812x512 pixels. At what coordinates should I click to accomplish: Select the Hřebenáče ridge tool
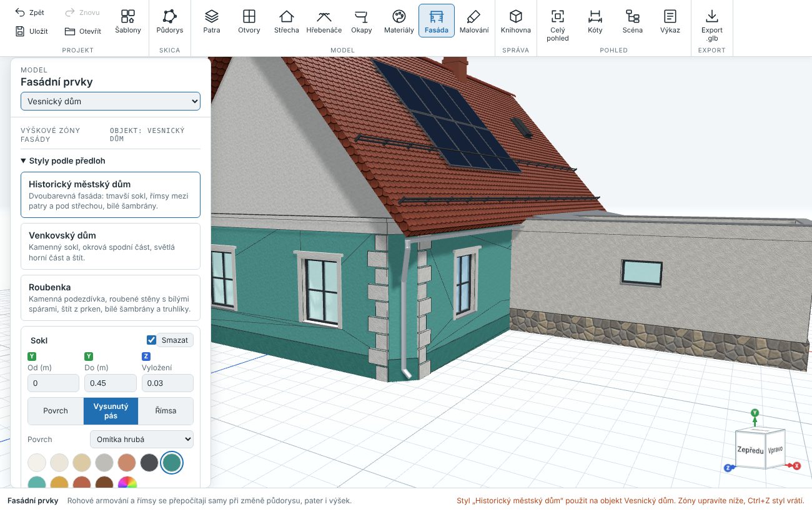click(x=324, y=21)
